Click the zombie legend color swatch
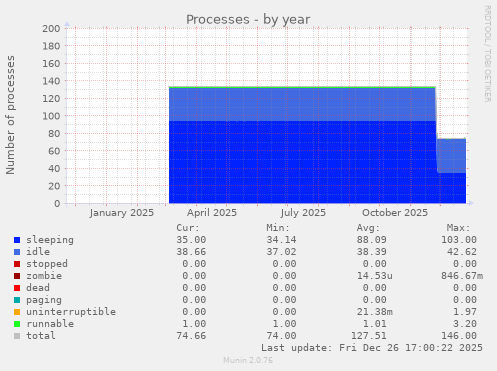This screenshot has height=371, width=497. 17,276
